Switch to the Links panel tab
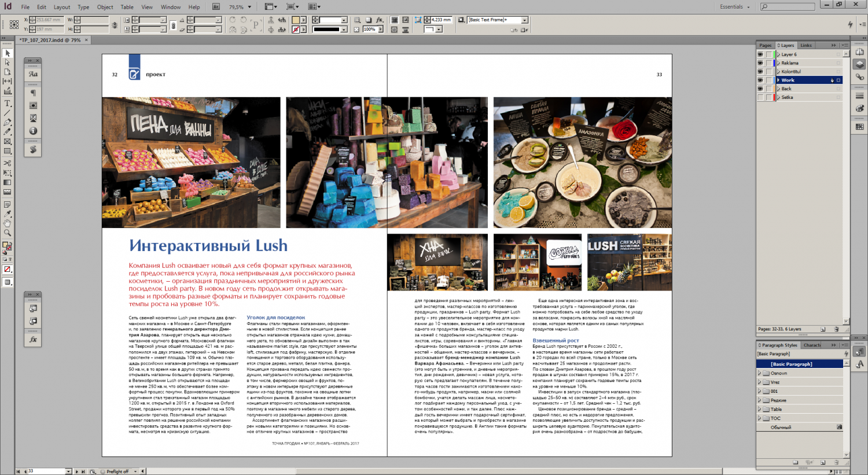The image size is (868, 475). tap(806, 45)
